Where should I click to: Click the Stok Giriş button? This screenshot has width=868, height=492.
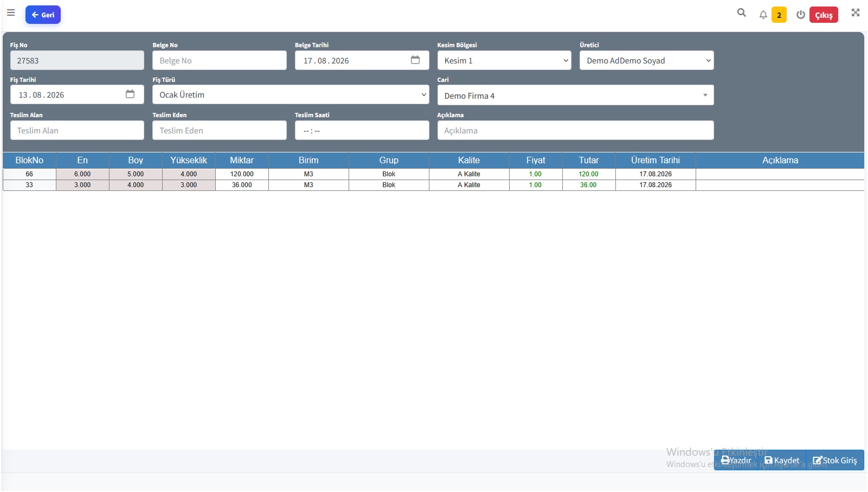click(x=835, y=460)
